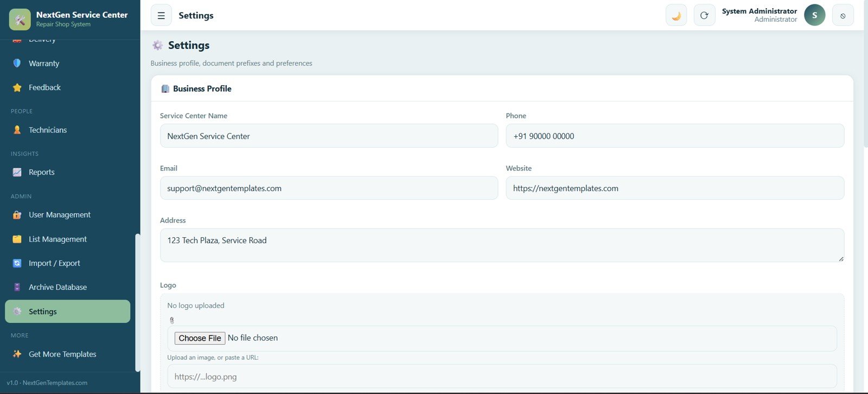Open List Management in sidebar
The image size is (868, 394).
[x=67, y=239]
